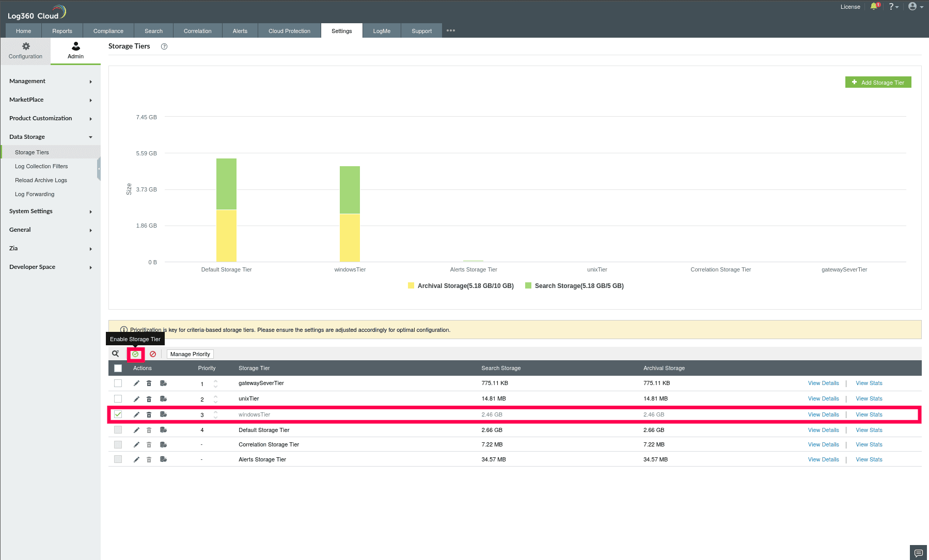The image size is (929, 560).
Task: Check the checkbox on the gatewaySeverTier row
Action: tap(118, 383)
